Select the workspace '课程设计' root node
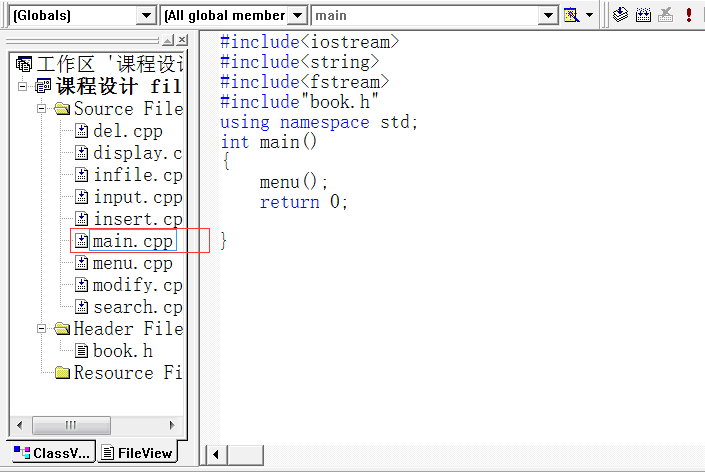Image resolution: width=705 pixels, height=472 pixels. 110,64
